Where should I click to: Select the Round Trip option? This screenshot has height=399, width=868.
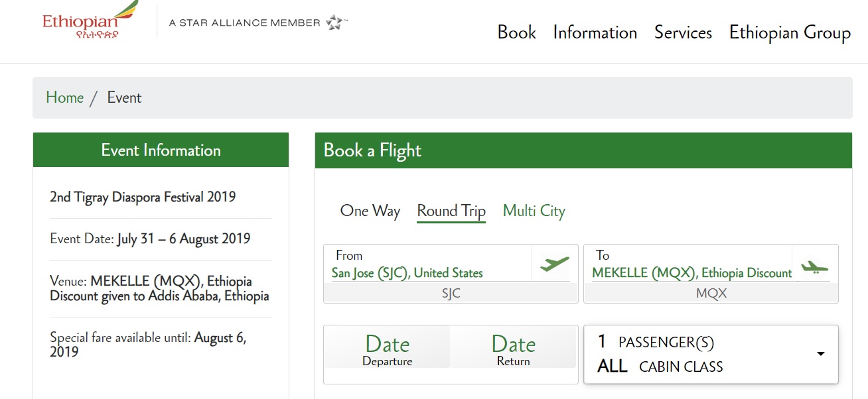(451, 211)
